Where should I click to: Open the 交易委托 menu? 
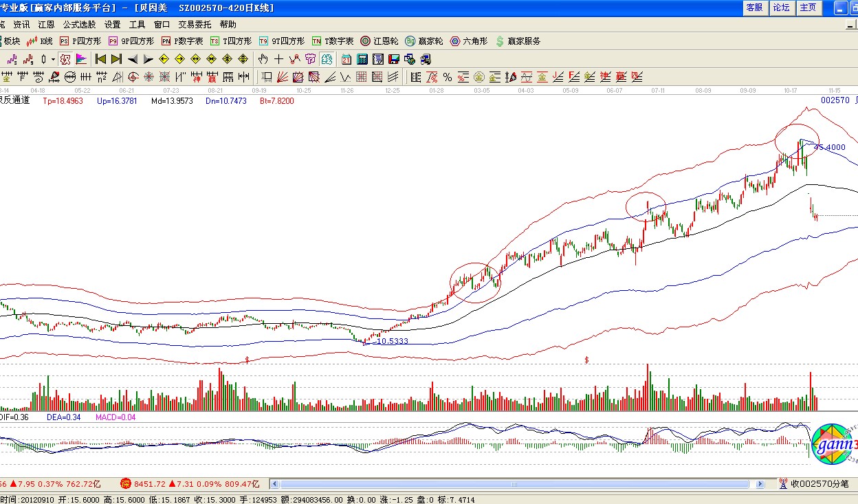pyautogui.click(x=195, y=24)
